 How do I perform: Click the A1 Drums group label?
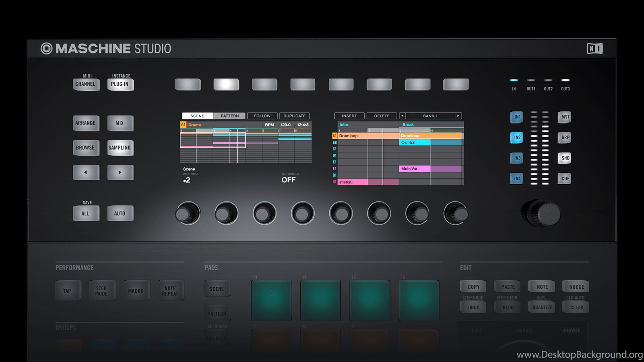(191, 125)
